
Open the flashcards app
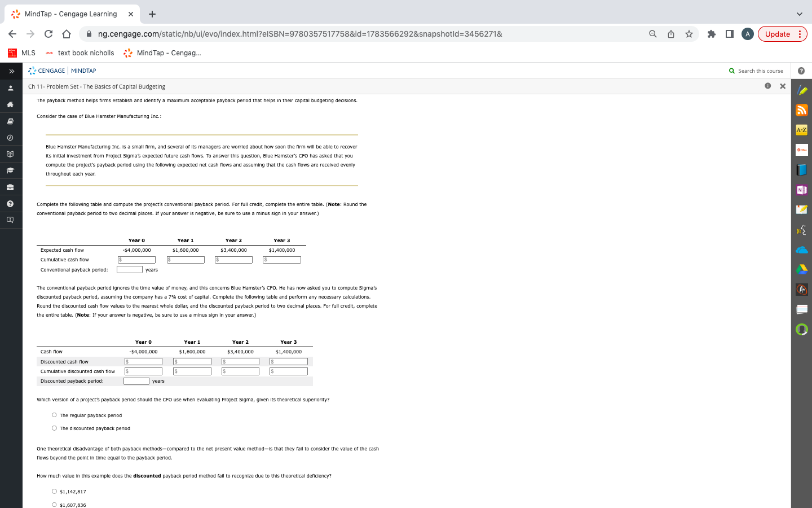coord(802,309)
